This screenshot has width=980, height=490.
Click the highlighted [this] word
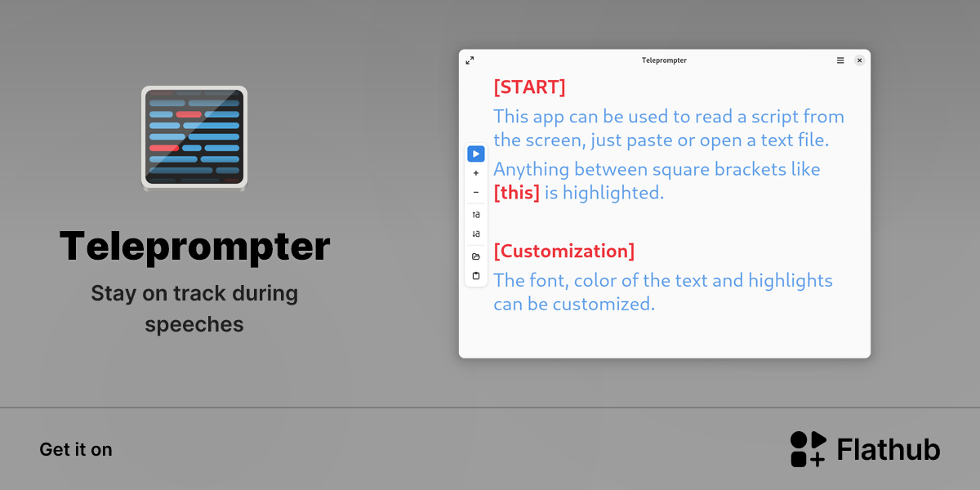[516, 193]
